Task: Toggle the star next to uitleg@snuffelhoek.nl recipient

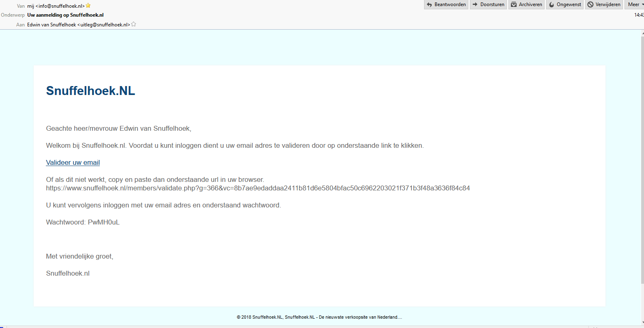Action: 134,24
